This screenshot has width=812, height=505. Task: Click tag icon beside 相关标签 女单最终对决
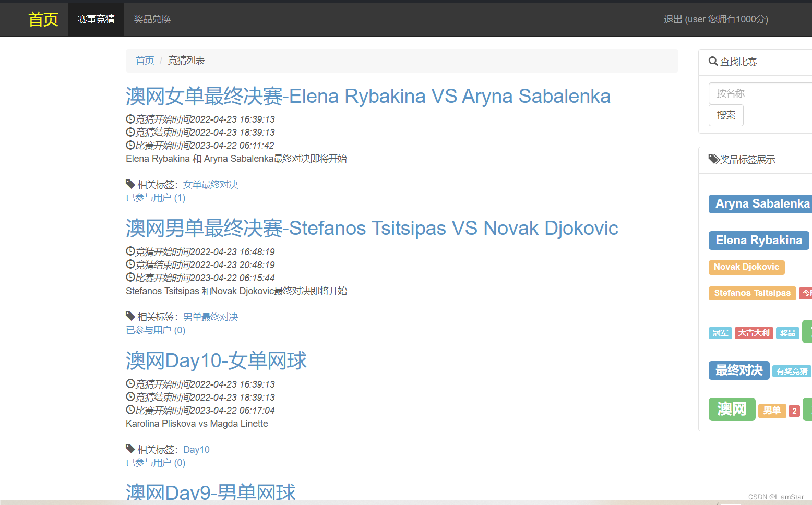130,184
